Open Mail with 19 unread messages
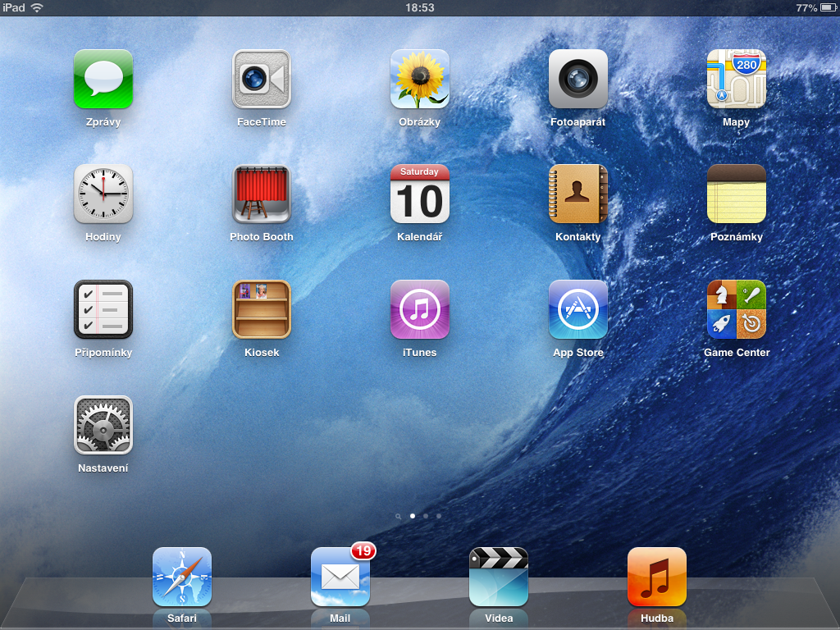The image size is (840, 630). click(x=340, y=577)
